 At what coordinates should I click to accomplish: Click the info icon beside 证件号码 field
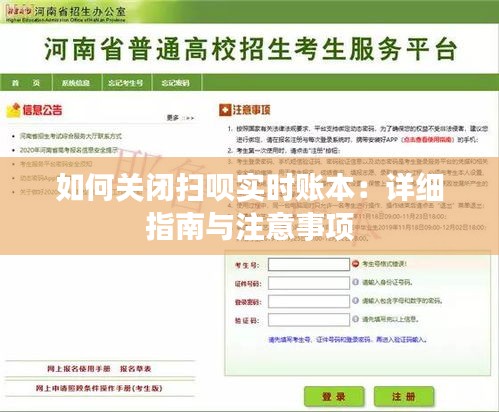click(x=355, y=282)
